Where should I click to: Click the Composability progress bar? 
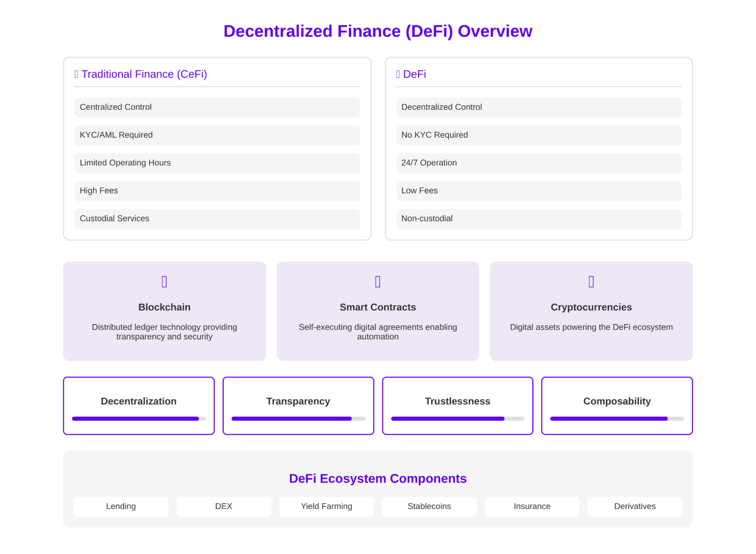(x=617, y=419)
